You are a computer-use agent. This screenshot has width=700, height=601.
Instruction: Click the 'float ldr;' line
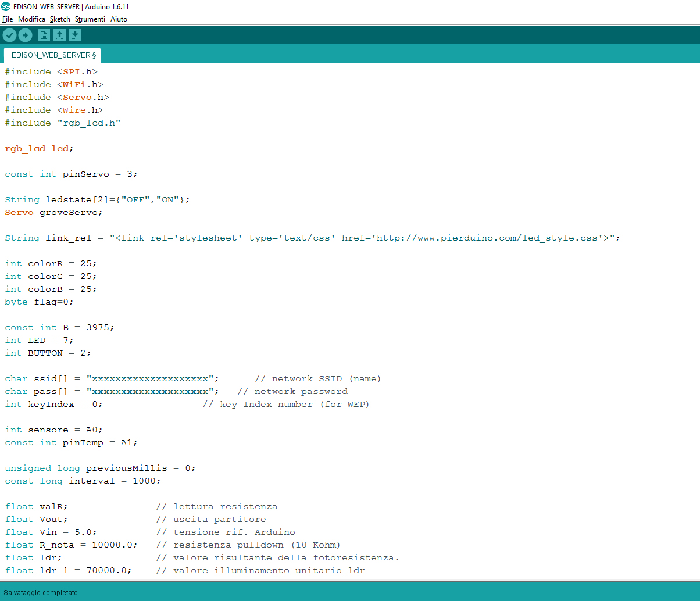click(202, 557)
